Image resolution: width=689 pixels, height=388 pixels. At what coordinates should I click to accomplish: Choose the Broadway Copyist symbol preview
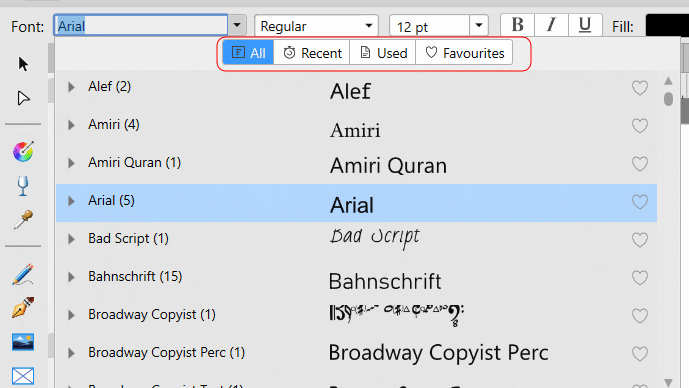pyautogui.click(x=397, y=315)
